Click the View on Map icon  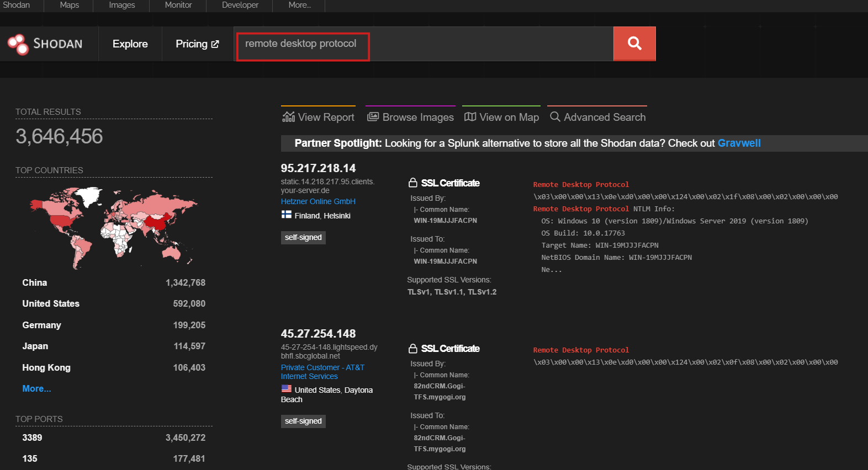[470, 117]
